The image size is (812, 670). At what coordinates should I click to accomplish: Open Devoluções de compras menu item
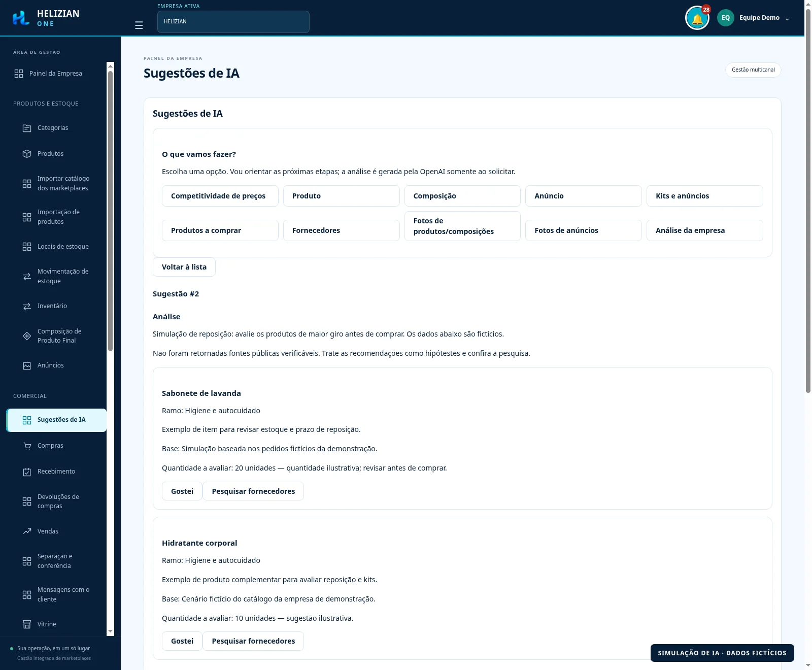(56, 501)
